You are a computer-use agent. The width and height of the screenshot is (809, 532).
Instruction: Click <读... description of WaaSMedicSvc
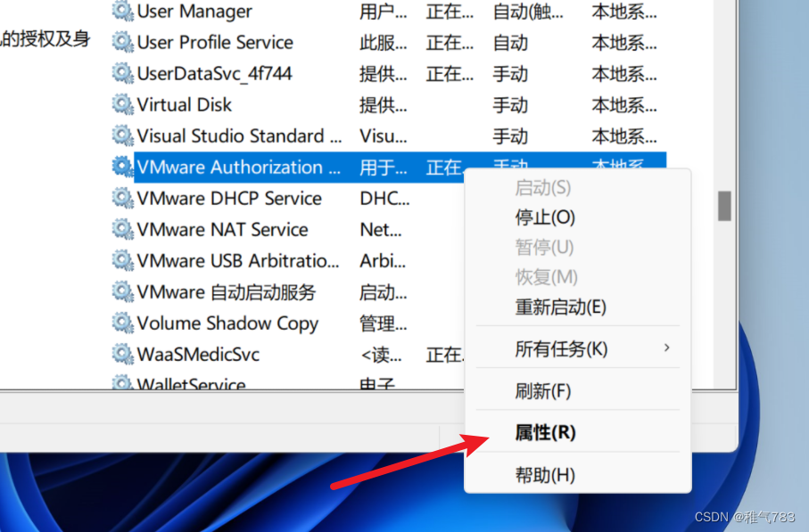(x=381, y=355)
